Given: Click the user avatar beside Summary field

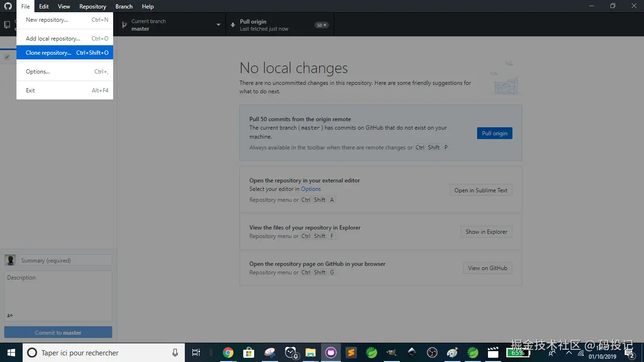Looking at the screenshot, I should point(10,260).
